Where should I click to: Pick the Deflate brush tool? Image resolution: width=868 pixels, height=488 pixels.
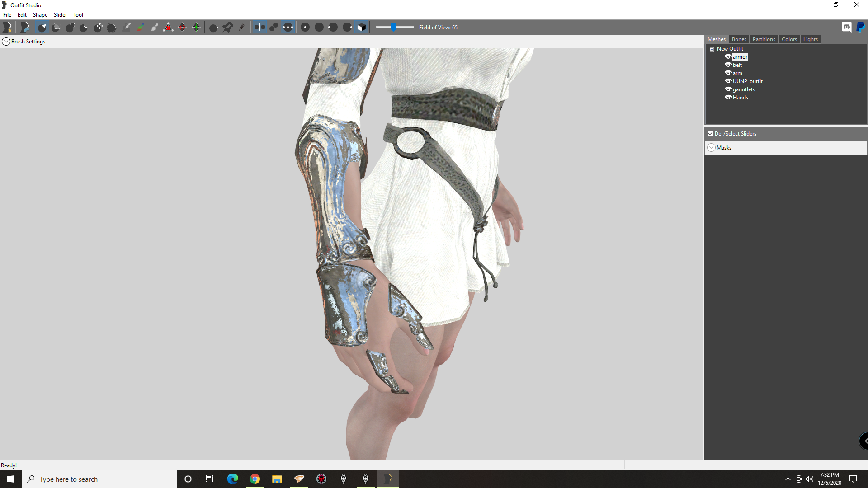pos(84,28)
